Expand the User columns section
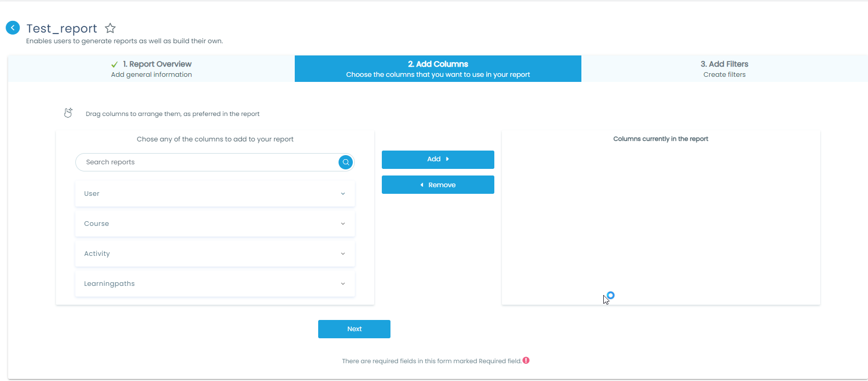This screenshot has width=868, height=381. click(x=215, y=194)
